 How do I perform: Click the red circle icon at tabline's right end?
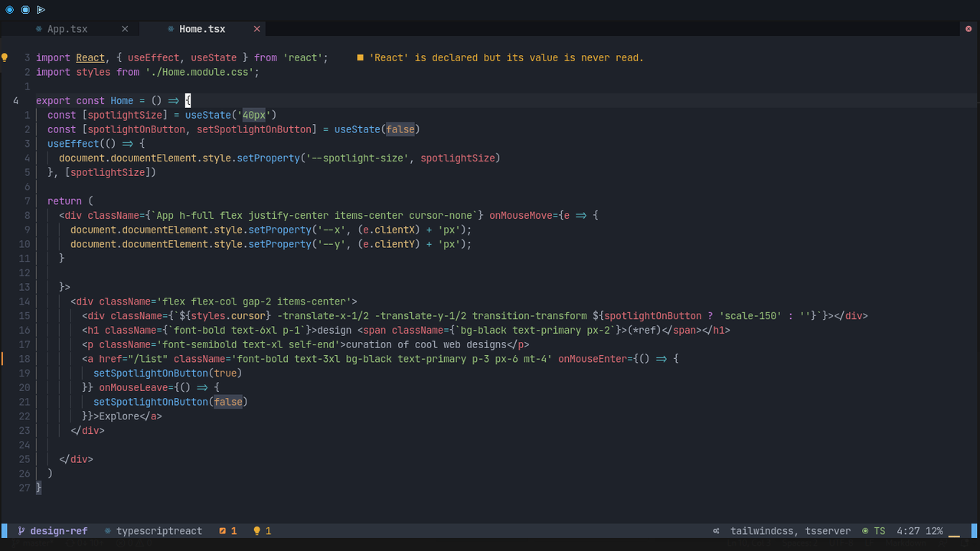(x=969, y=28)
